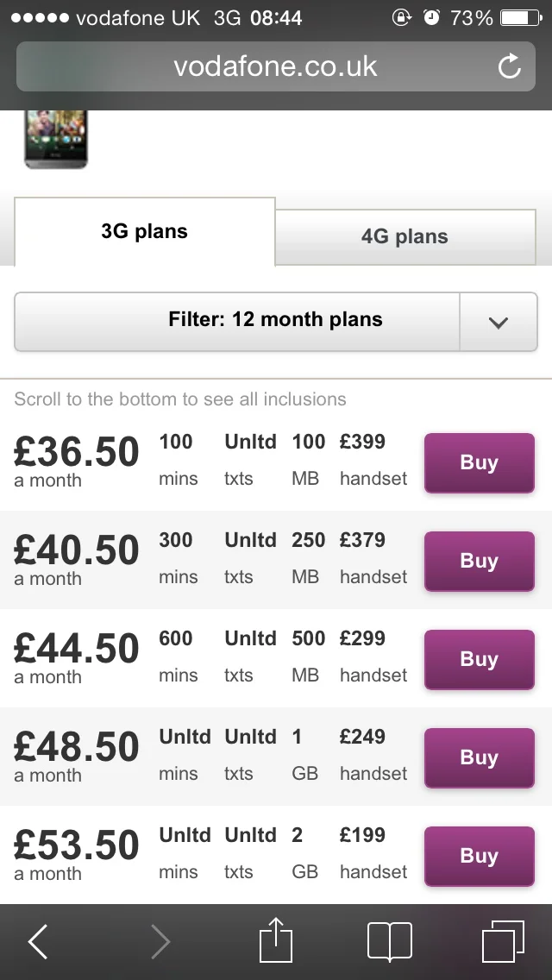Tap the alarm clock status icon
Screen dimensions: 552x980
point(431,17)
